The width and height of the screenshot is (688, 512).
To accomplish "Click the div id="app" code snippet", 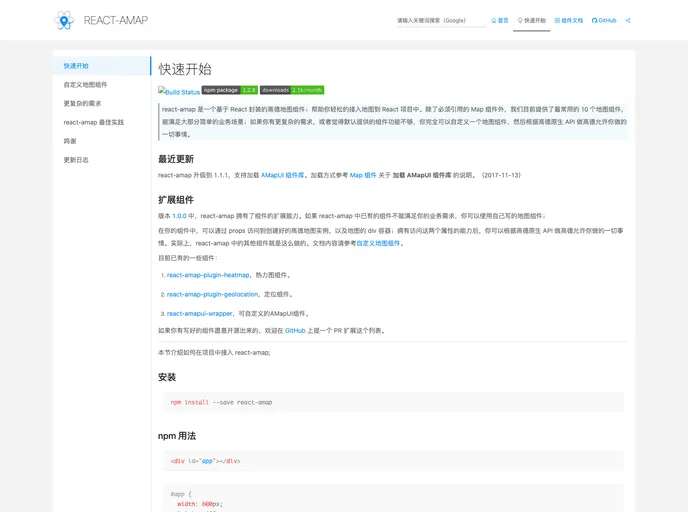I will (205, 461).
